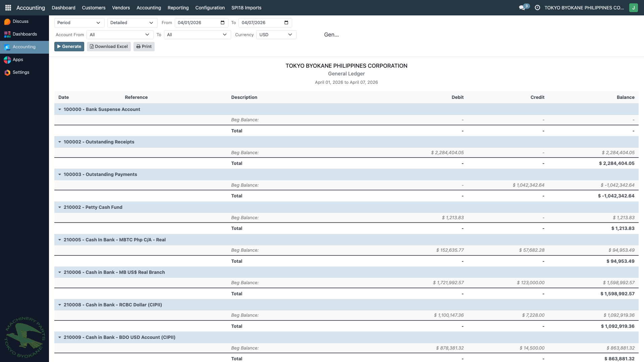Viewport: 644px width, 362px height.
Task: Change the Detailed report mode dropdown
Action: pos(132,22)
